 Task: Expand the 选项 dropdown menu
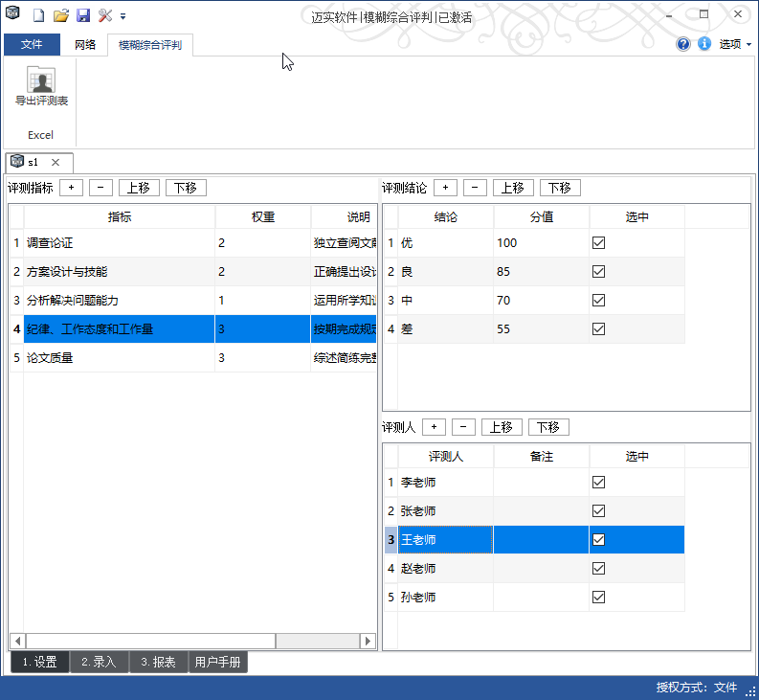point(735,44)
